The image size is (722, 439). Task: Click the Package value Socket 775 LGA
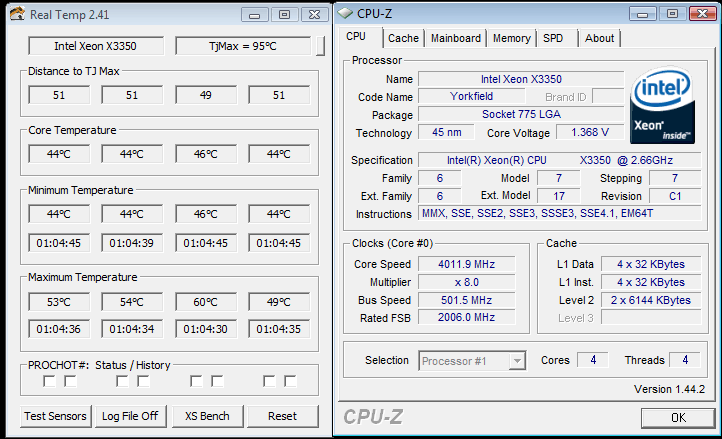click(521, 114)
